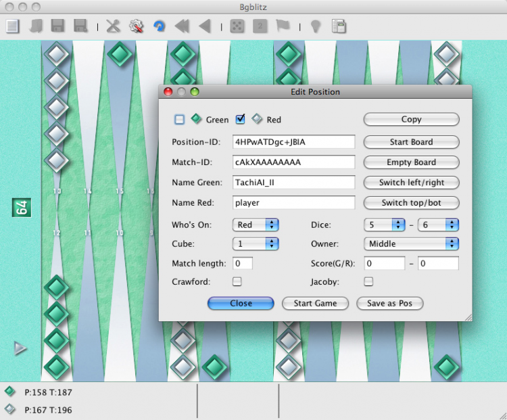This screenshot has height=420, width=507.
Task: Click the green diamond status icon
Action: 10,392
